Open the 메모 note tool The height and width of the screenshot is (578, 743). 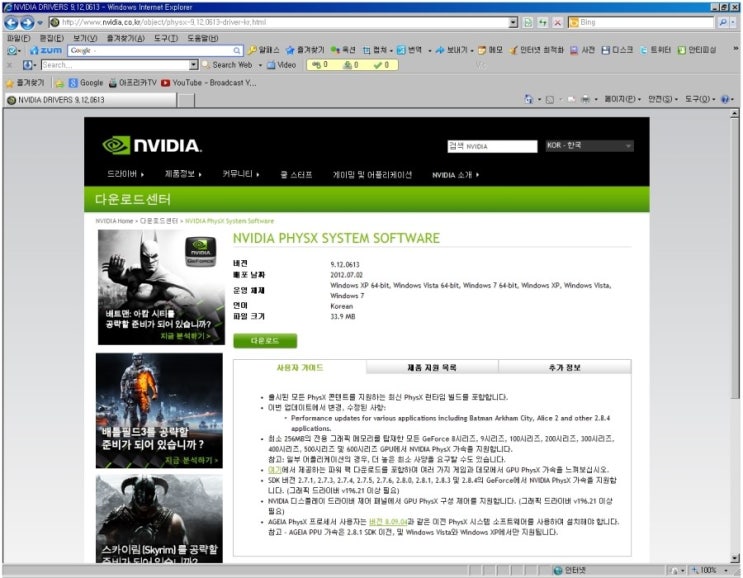pyautogui.click(x=490, y=50)
